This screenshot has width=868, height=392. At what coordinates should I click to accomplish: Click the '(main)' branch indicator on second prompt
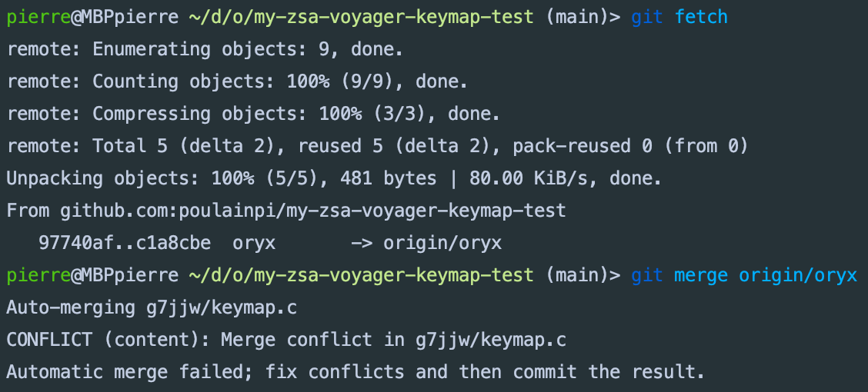[577, 275]
